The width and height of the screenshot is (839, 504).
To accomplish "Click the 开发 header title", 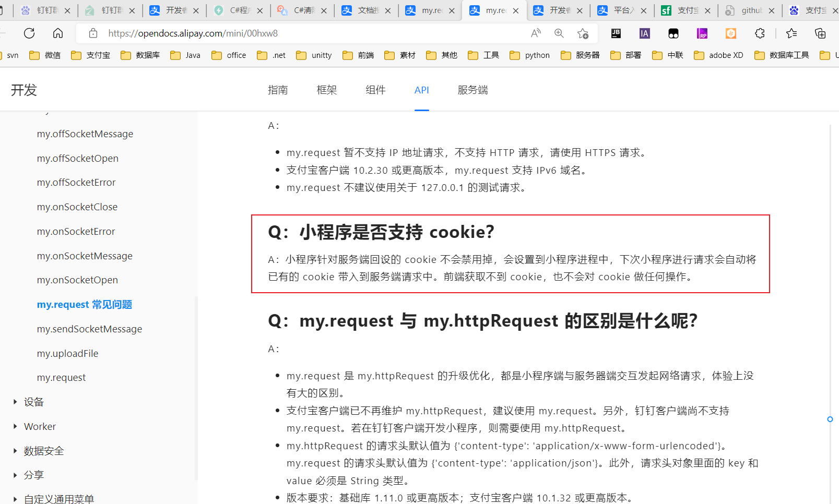I will point(24,90).
